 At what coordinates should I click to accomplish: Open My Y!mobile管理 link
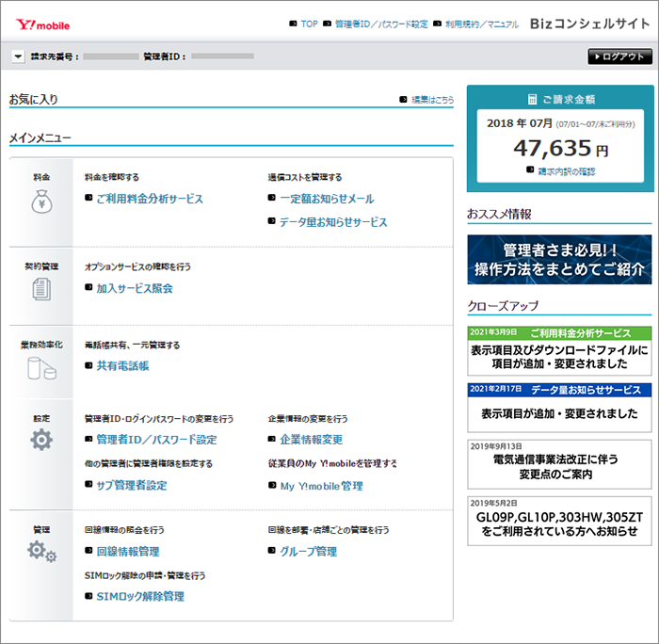(x=322, y=486)
